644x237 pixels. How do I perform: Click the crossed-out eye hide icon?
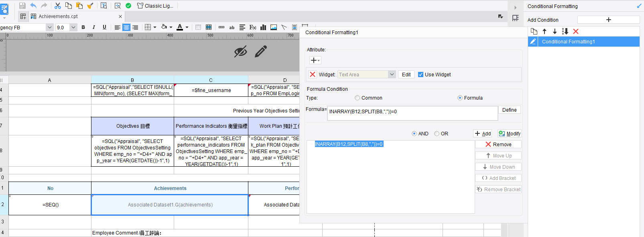click(240, 51)
